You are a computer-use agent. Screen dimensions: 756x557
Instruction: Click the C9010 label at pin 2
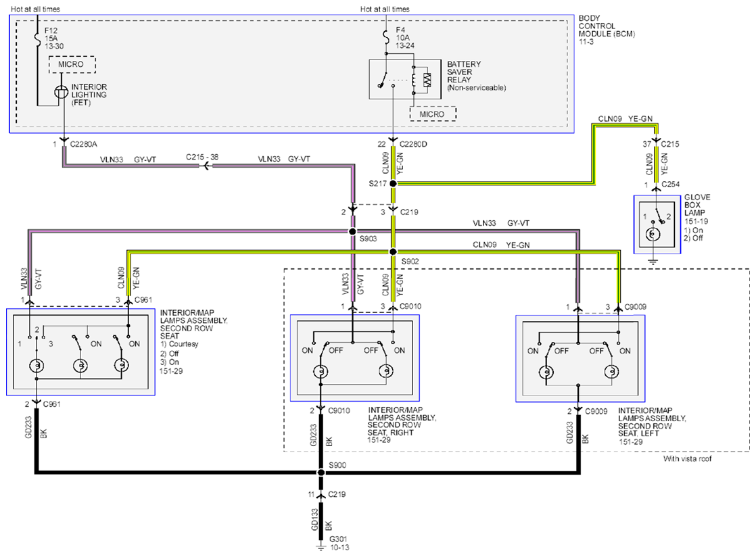pyautogui.click(x=339, y=410)
